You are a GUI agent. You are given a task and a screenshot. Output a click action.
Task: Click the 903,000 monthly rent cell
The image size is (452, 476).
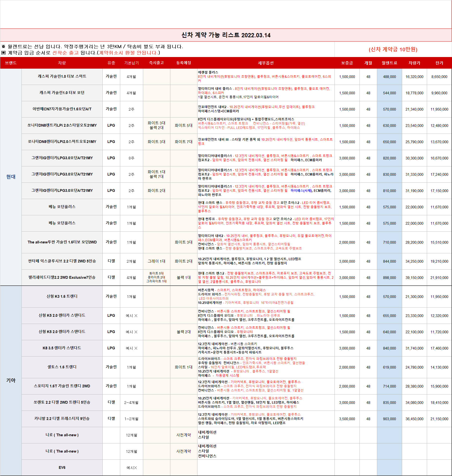[x=389, y=419]
